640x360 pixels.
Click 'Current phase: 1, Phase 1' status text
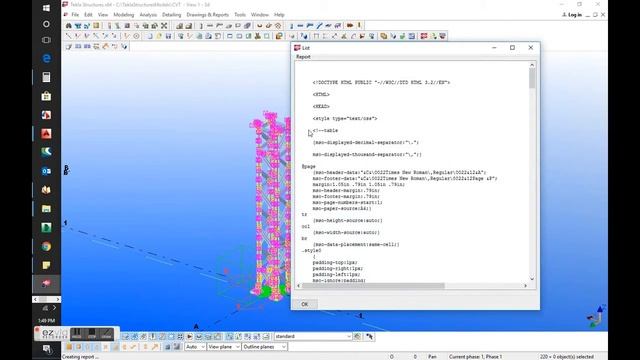click(476, 356)
